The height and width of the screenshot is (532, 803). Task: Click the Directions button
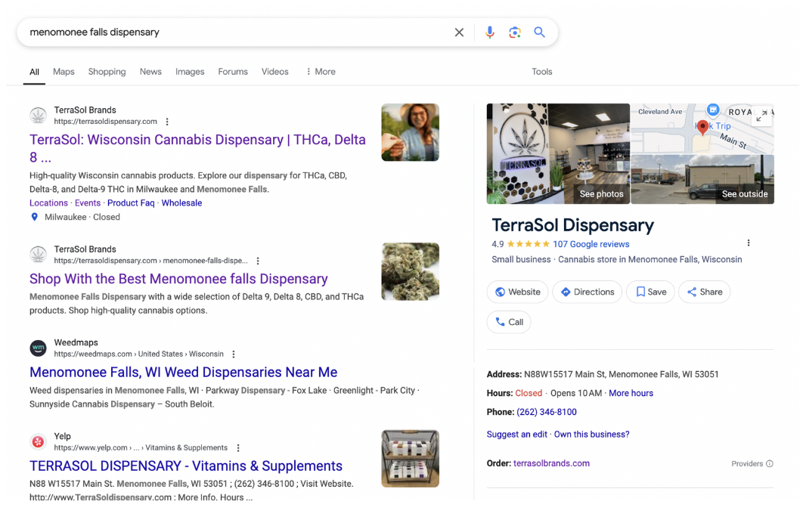[x=588, y=292]
